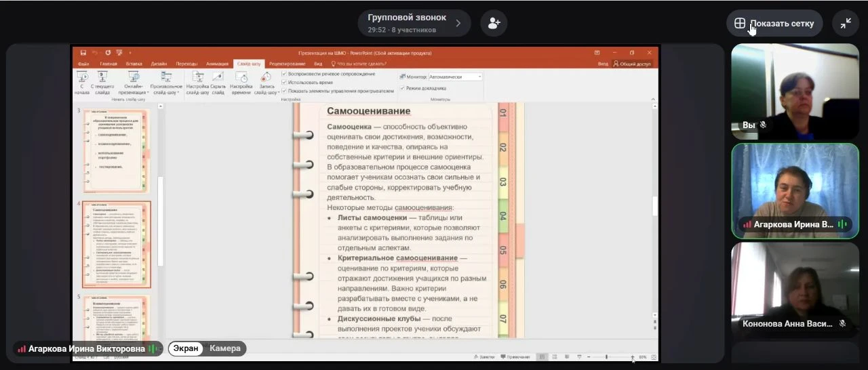Open the 'Монитор' dropdown list

[x=479, y=77]
